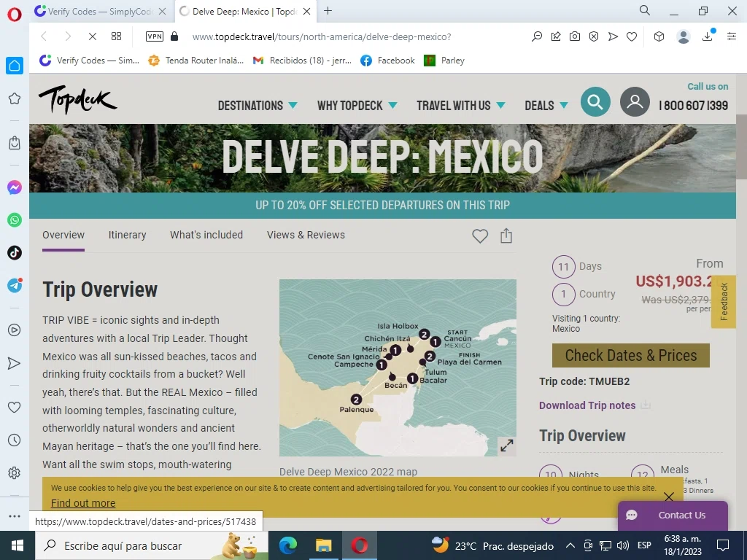The width and height of the screenshot is (747, 560).
Task: Open Telegram in the Opera sidebar
Action: tap(15, 286)
